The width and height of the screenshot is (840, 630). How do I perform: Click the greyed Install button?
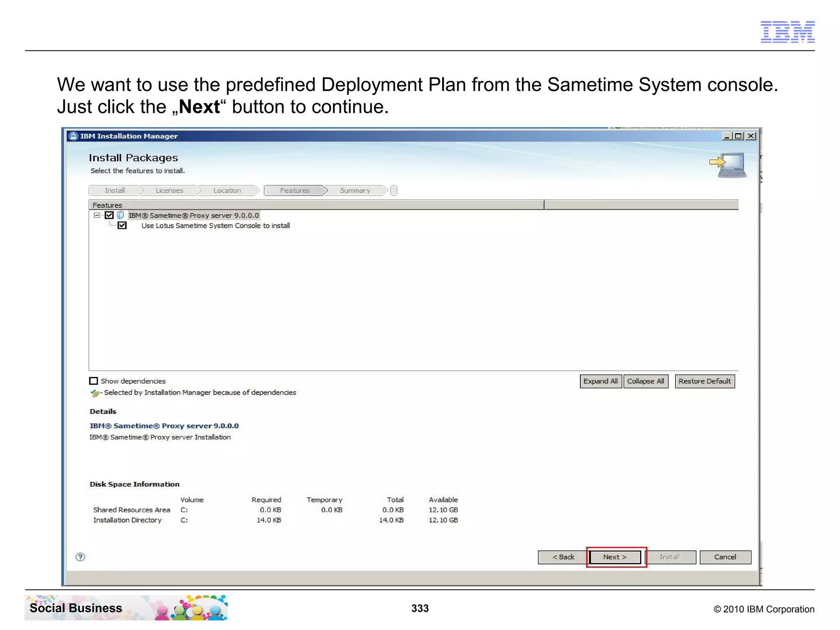(670, 557)
